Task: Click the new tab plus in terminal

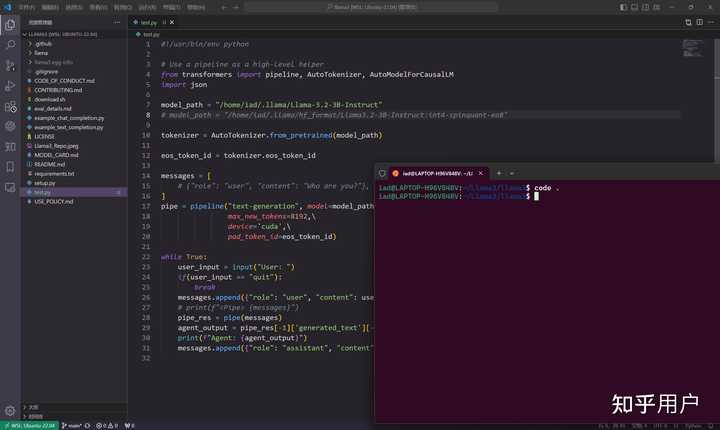Action: 499,173
